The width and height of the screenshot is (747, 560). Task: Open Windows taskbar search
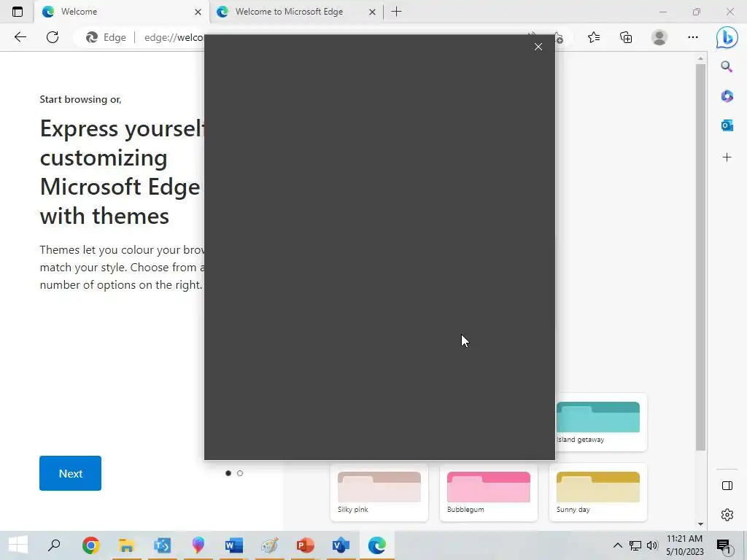54,545
